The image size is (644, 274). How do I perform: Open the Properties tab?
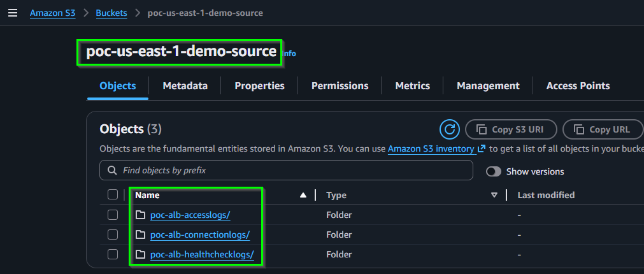259,86
